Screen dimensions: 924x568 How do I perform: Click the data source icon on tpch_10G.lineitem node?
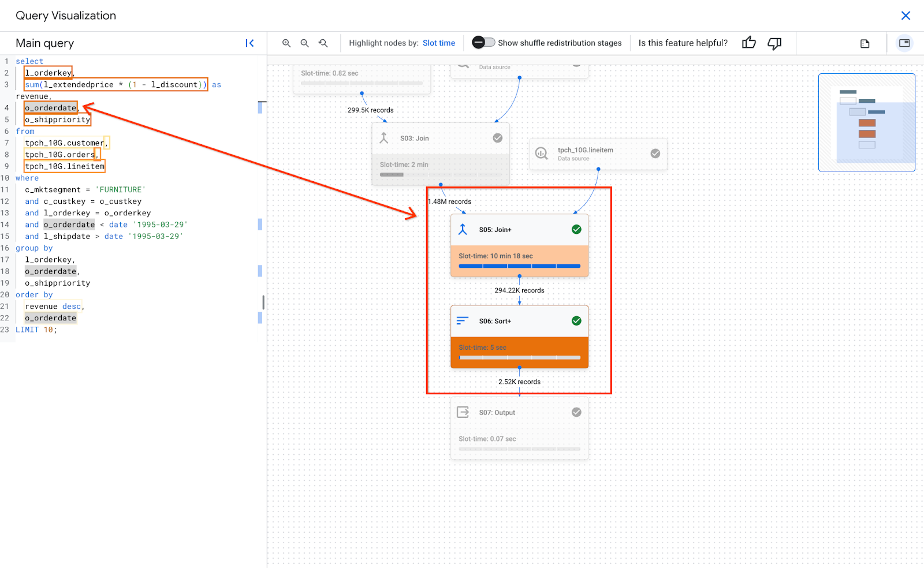click(x=541, y=153)
